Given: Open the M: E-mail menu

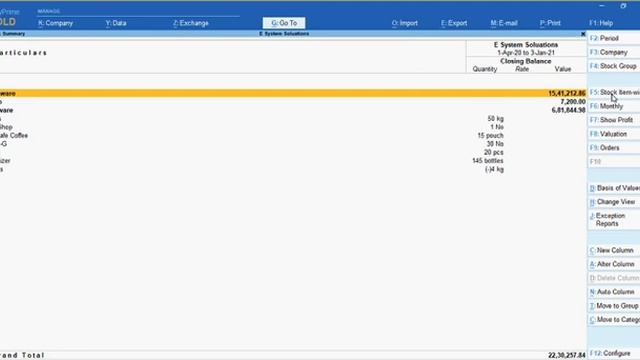Looking at the screenshot, I should 504,23.
